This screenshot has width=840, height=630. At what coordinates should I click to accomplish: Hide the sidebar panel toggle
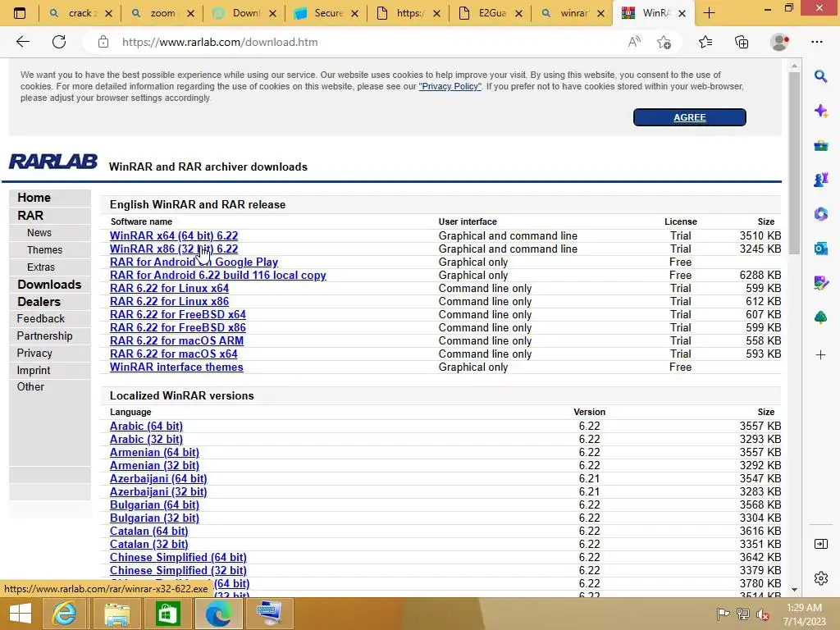pyautogui.click(x=820, y=544)
